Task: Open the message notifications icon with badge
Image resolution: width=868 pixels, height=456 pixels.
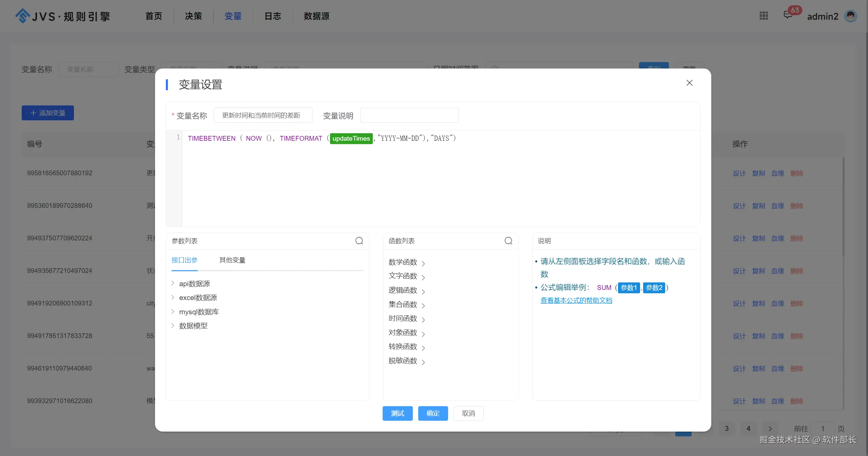Action: click(788, 15)
